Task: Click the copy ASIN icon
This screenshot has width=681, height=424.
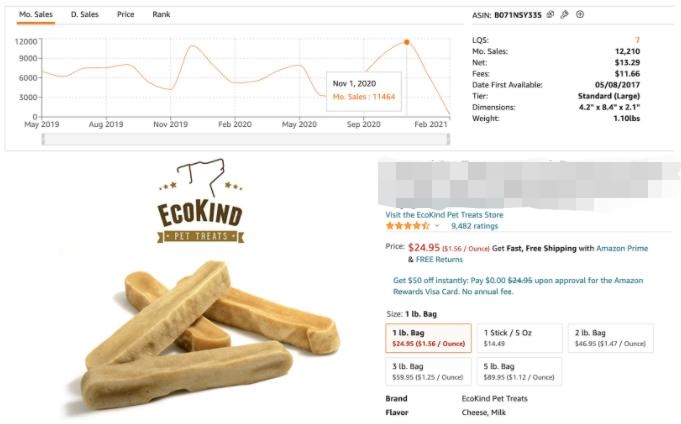Action: tap(550, 15)
